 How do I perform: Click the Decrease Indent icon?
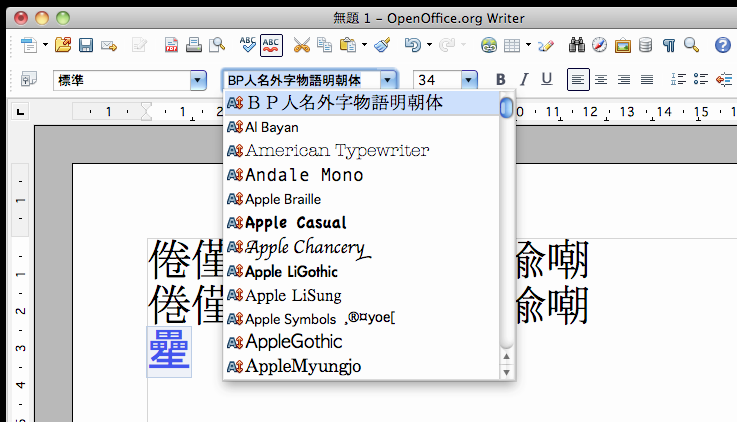pos(724,79)
